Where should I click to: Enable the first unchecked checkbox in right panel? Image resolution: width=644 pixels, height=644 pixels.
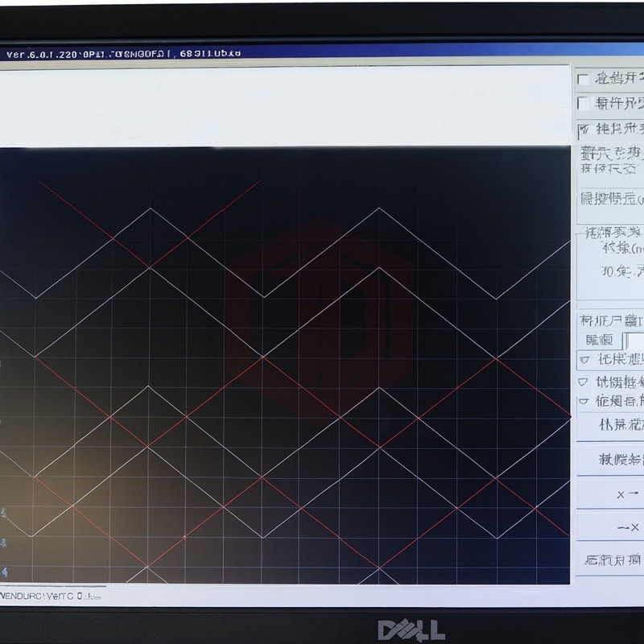click(x=583, y=79)
